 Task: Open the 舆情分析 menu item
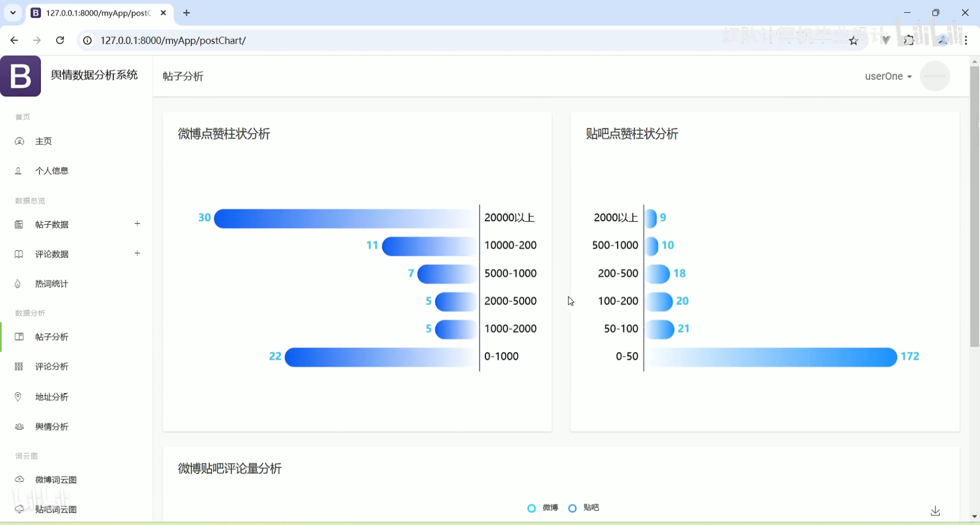click(52, 426)
